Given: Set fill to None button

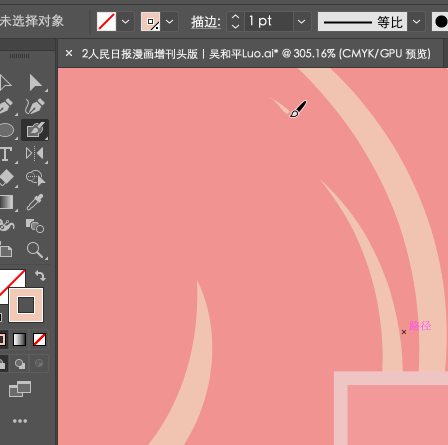Looking at the screenshot, I should click(x=39, y=339).
